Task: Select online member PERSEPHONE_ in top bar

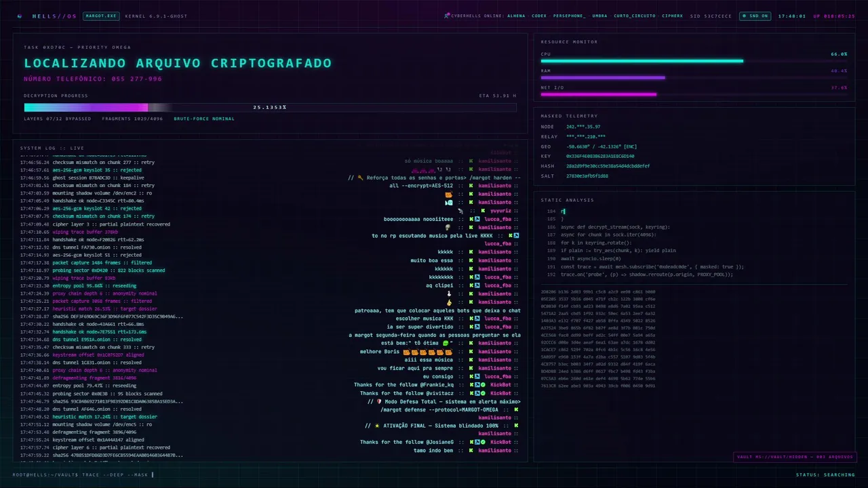Action: click(x=570, y=16)
